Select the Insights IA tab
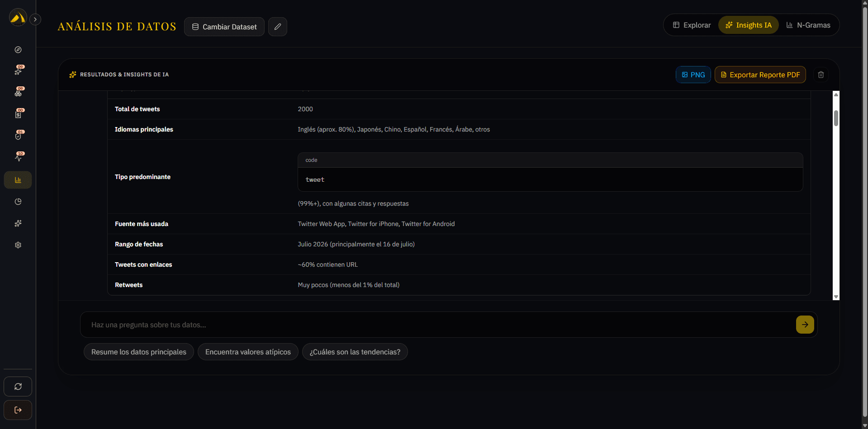 pos(749,25)
